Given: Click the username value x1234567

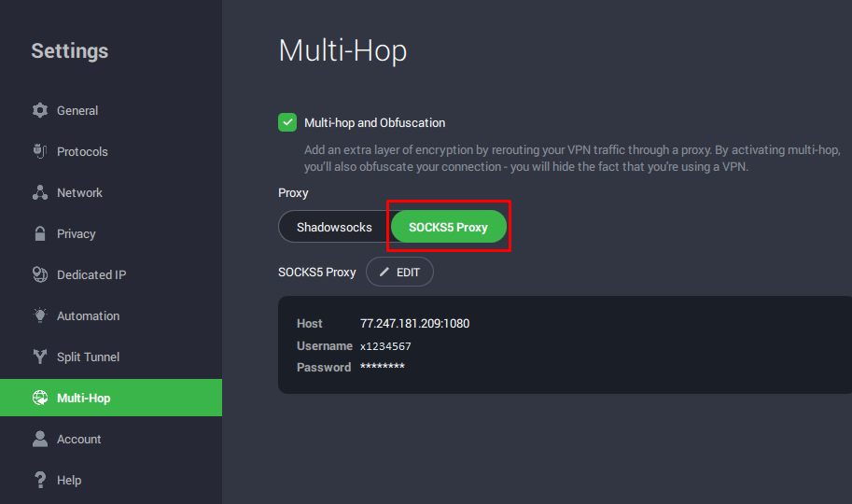Looking at the screenshot, I should (385, 346).
